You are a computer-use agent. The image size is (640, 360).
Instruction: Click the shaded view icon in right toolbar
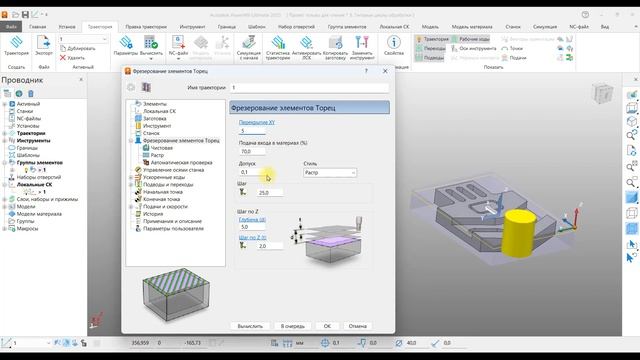[631, 198]
